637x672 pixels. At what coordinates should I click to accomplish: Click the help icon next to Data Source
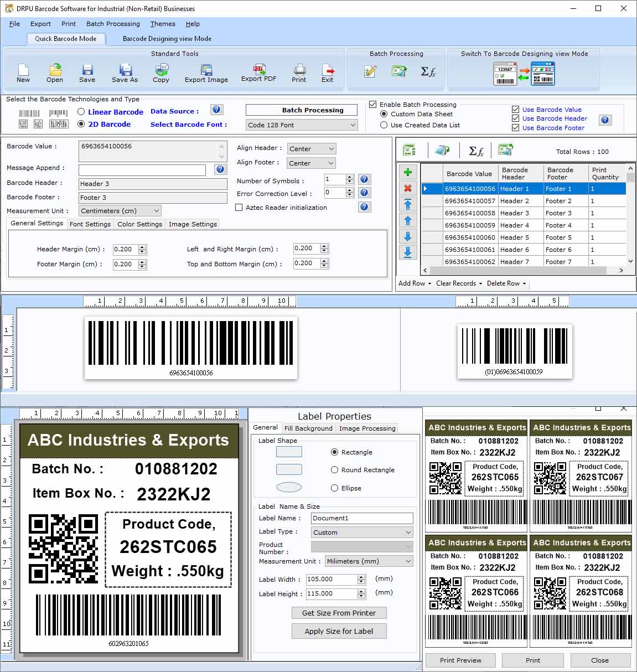[x=217, y=110]
